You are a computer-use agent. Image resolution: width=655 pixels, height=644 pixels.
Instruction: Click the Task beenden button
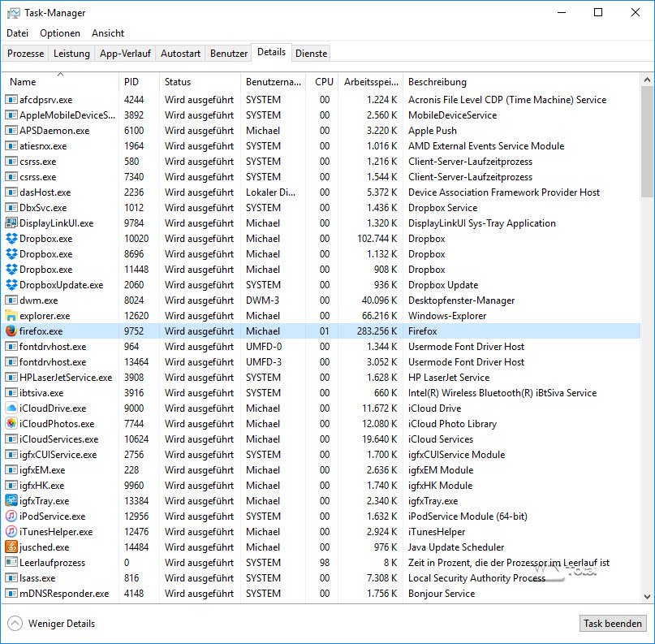click(x=613, y=623)
